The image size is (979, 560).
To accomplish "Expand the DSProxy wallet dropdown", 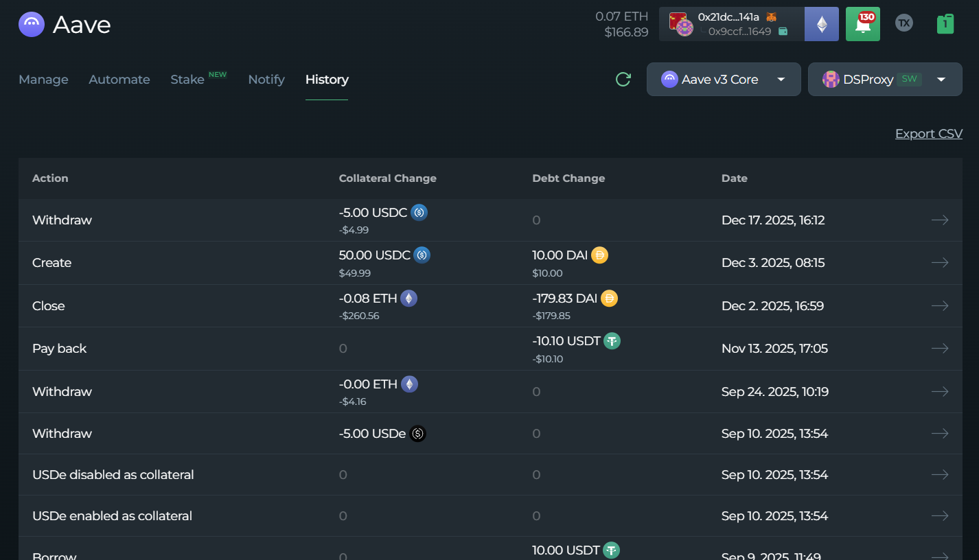I will click(x=884, y=80).
